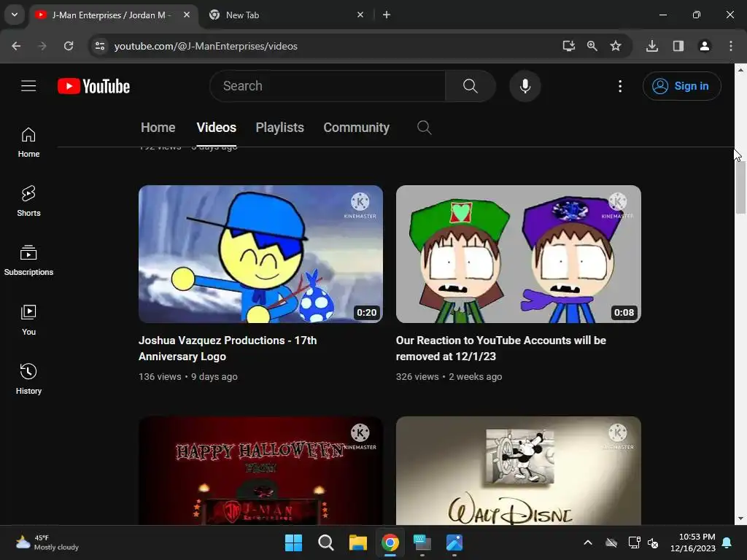Screen dimensions: 747x560
Task: Open Chrome downloads
Action: pyautogui.click(x=652, y=46)
